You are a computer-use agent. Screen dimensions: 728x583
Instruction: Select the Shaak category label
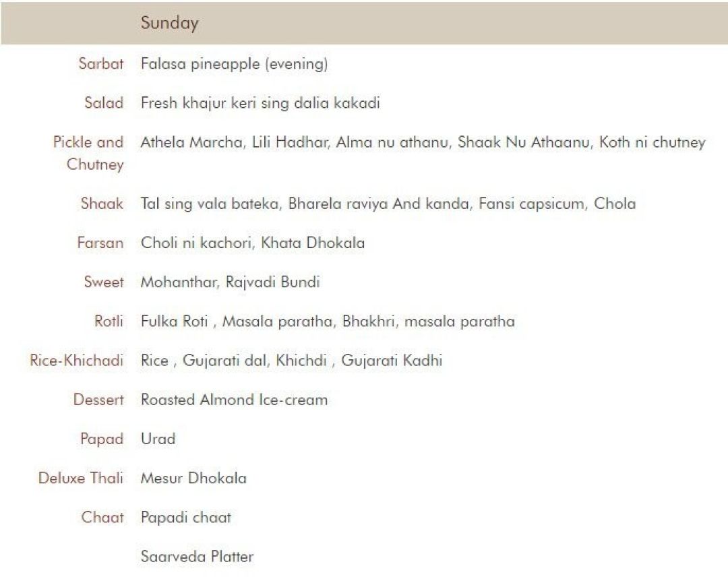point(102,204)
